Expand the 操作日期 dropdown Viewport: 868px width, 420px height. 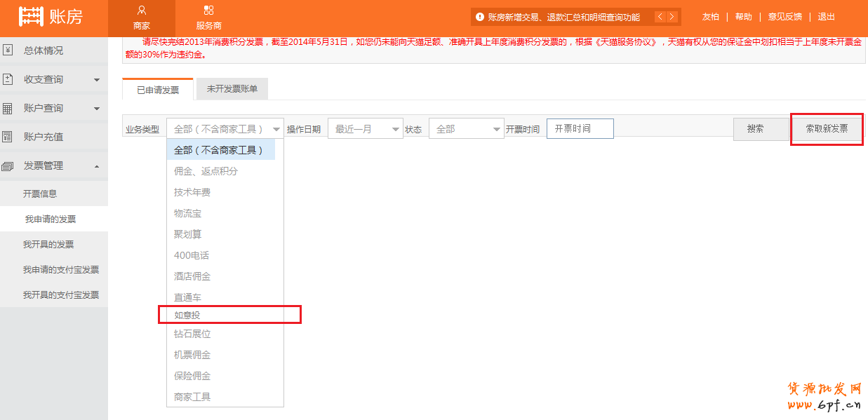pos(365,129)
